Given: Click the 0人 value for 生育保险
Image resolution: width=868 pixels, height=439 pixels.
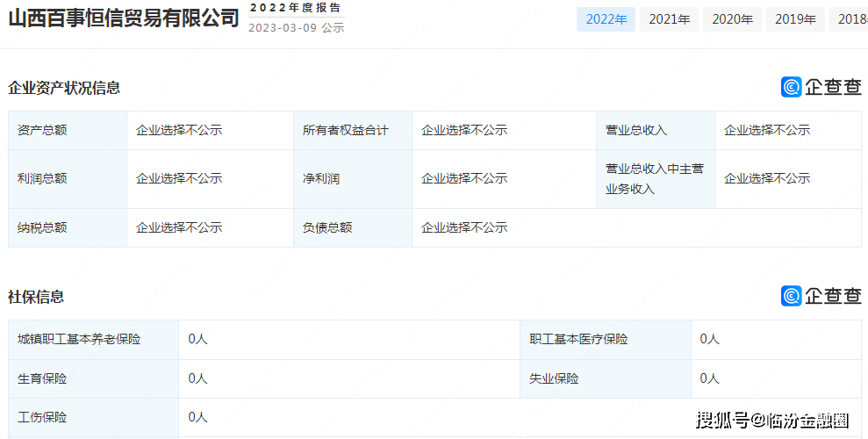Looking at the screenshot, I should [197, 378].
